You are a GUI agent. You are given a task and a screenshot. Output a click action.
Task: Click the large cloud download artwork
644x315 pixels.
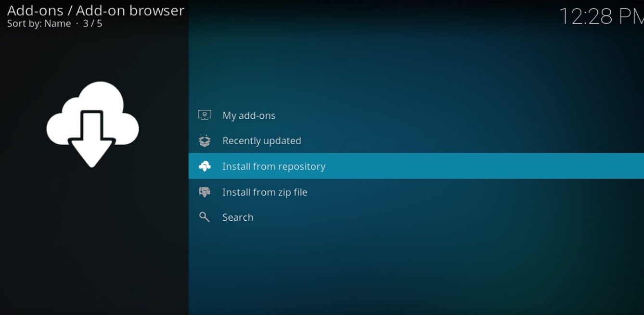[92, 124]
